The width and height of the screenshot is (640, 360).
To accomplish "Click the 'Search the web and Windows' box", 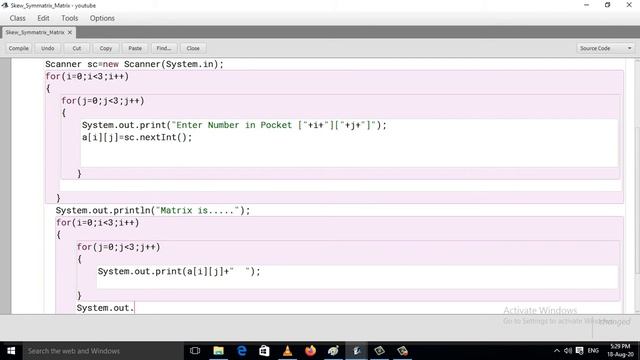I will [x=103, y=351].
